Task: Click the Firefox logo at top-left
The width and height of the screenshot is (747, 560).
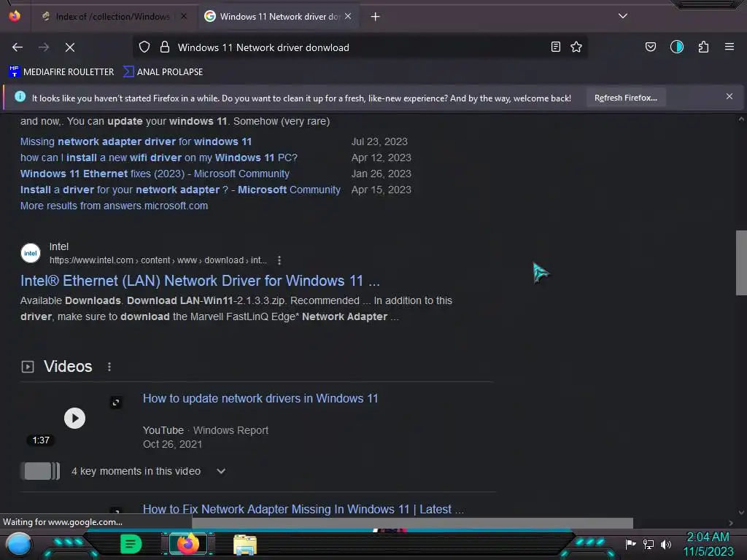Action: point(15,16)
